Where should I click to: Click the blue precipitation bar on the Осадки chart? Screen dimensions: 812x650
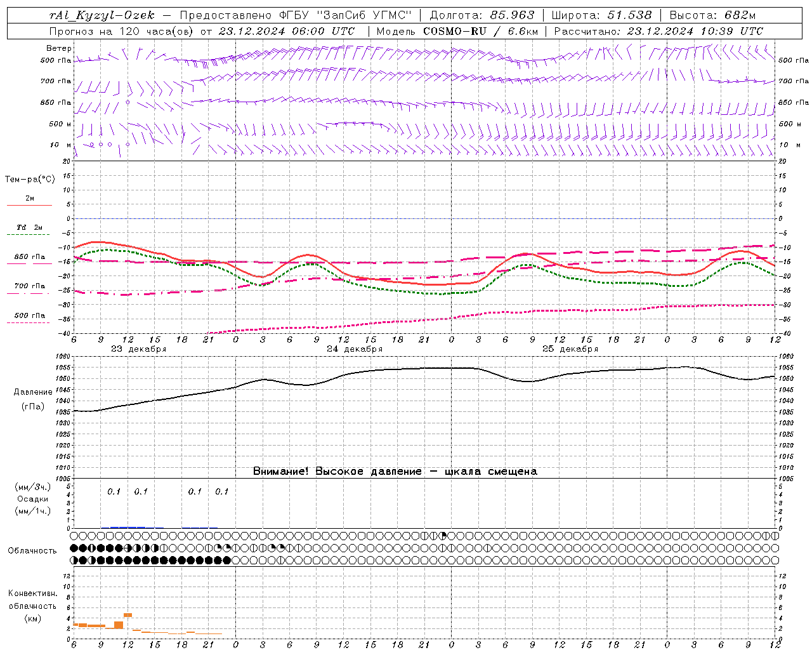pyautogui.click(x=128, y=527)
